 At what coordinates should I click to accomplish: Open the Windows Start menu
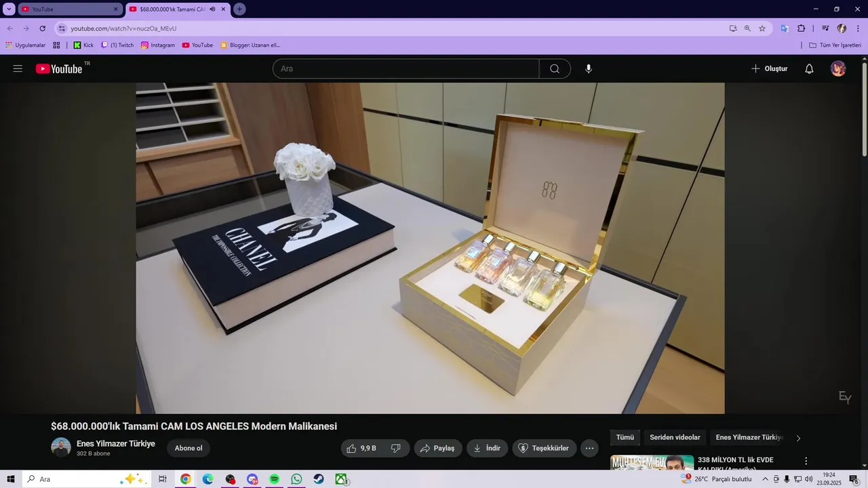click(x=11, y=479)
